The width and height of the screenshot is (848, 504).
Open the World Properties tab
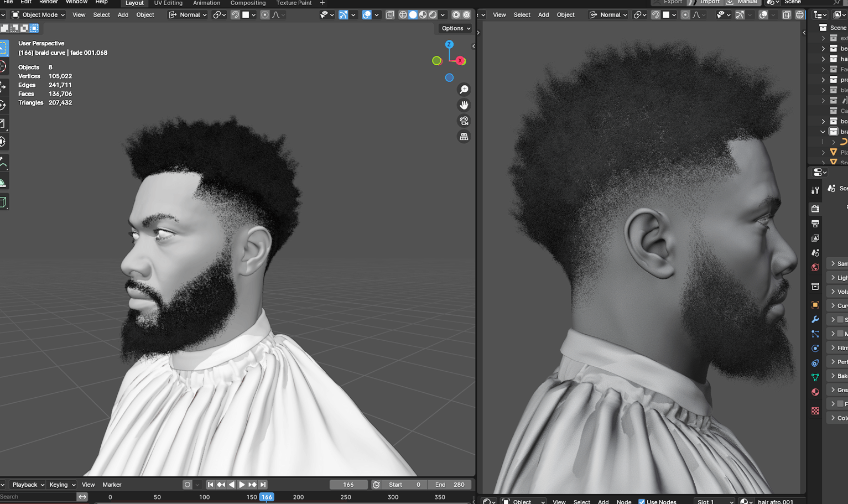pyautogui.click(x=815, y=267)
